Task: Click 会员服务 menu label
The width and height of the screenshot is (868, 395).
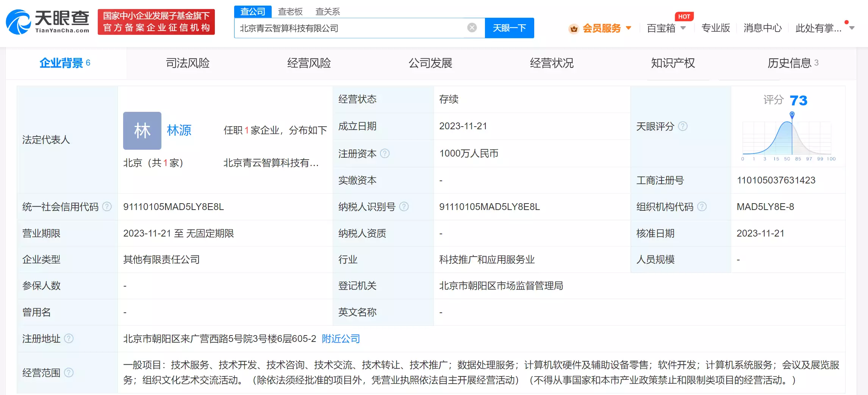Action: tap(602, 28)
